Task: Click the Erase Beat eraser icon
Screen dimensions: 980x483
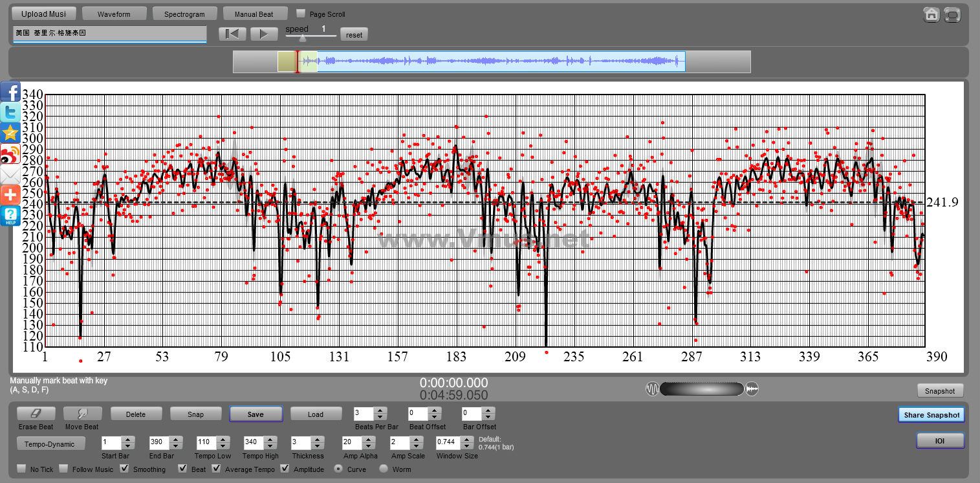Action: [x=36, y=414]
